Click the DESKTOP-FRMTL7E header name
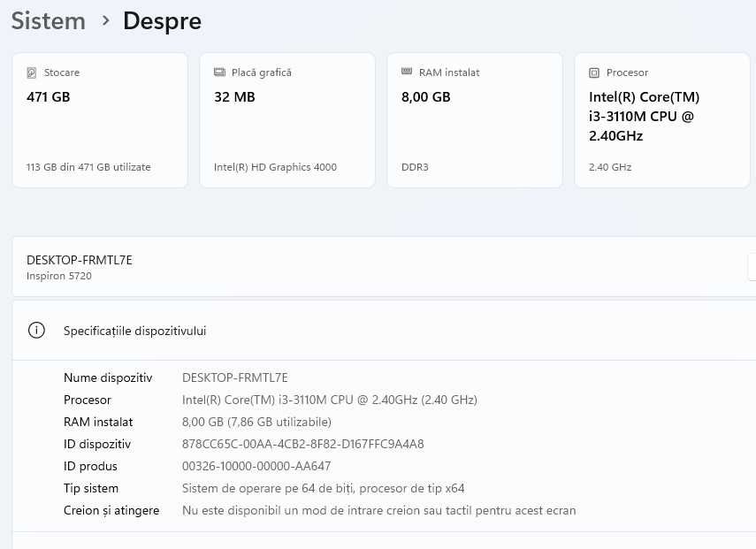The image size is (756, 549). (80, 260)
